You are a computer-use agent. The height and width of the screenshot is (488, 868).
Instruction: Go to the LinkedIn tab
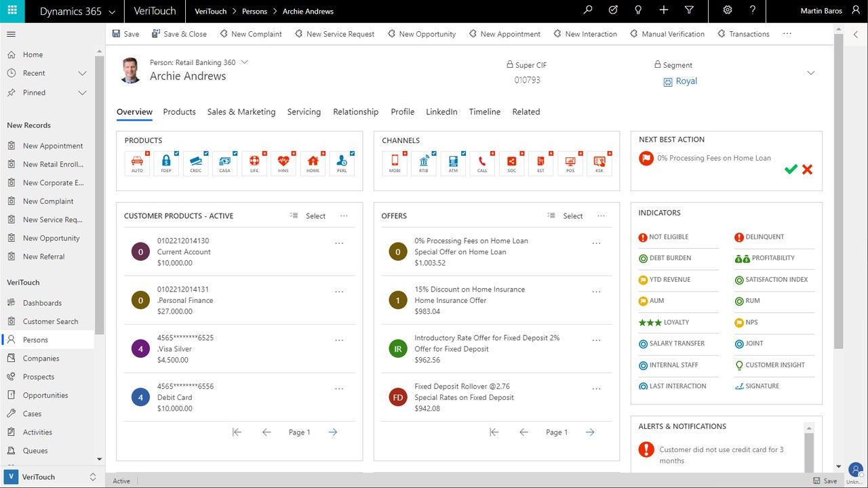click(x=441, y=112)
